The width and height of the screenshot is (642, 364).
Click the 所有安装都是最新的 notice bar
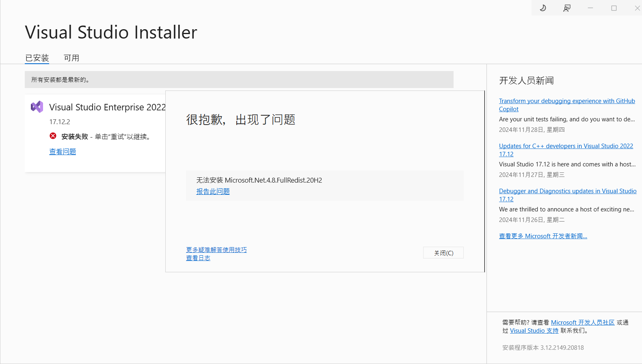[239, 80]
